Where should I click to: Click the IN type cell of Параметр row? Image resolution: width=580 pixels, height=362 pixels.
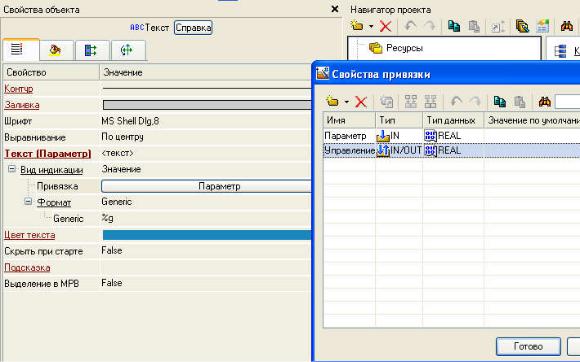click(x=399, y=136)
